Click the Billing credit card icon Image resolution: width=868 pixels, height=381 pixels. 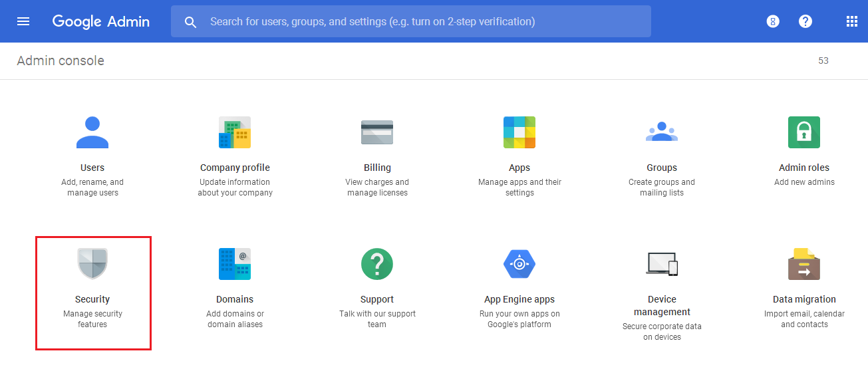377,132
